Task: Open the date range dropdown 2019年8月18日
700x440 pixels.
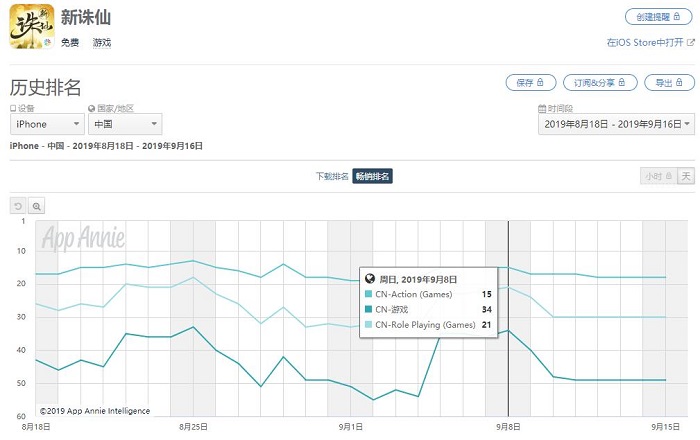Action: 616,124
